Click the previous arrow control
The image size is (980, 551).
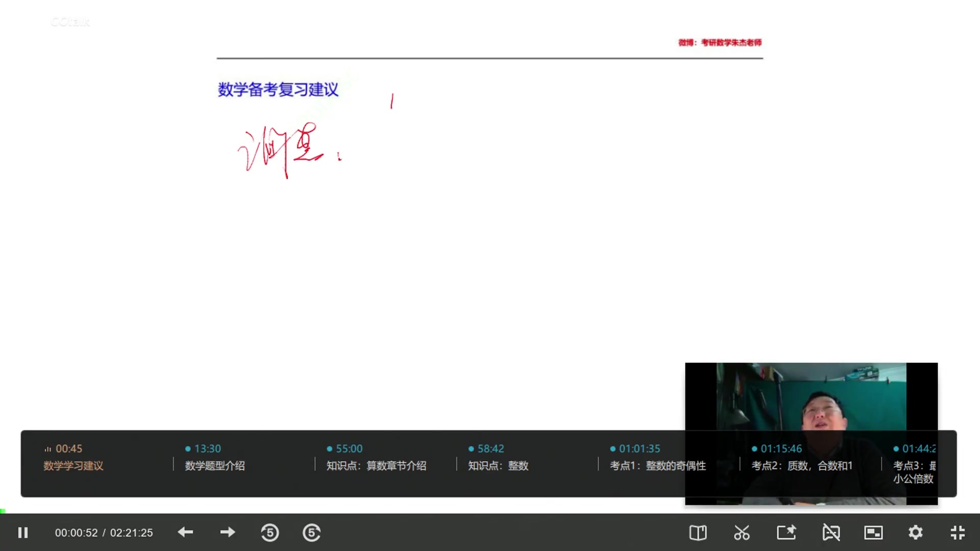point(186,532)
